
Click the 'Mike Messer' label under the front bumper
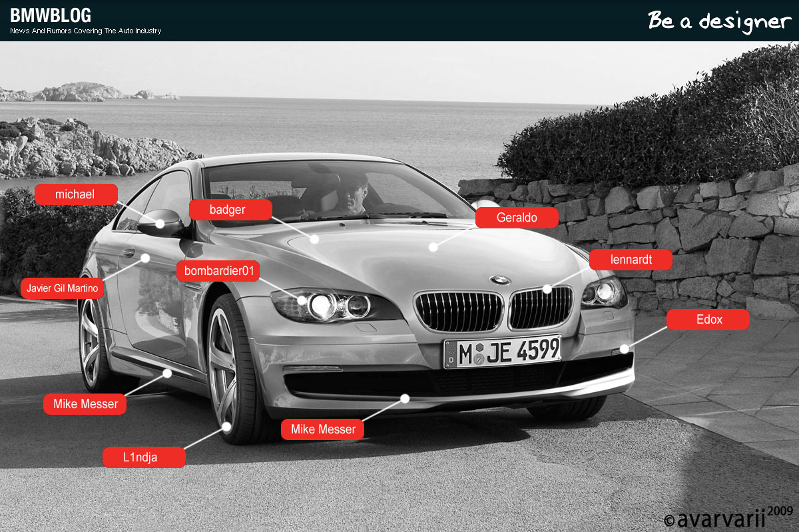click(323, 429)
